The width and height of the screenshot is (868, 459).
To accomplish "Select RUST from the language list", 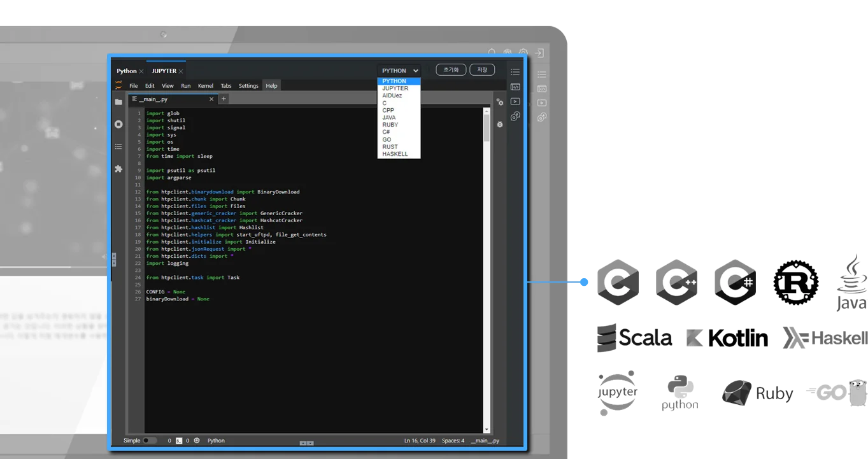I will pyautogui.click(x=389, y=146).
